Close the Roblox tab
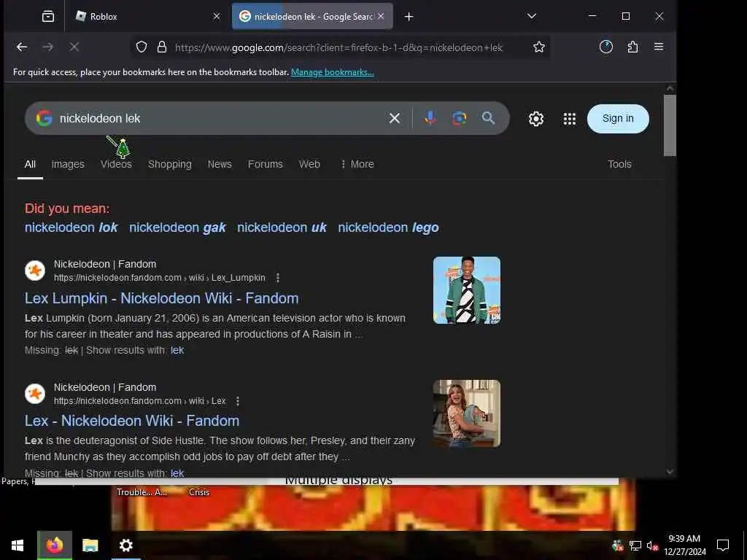The width and height of the screenshot is (747, 560). click(x=216, y=16)
